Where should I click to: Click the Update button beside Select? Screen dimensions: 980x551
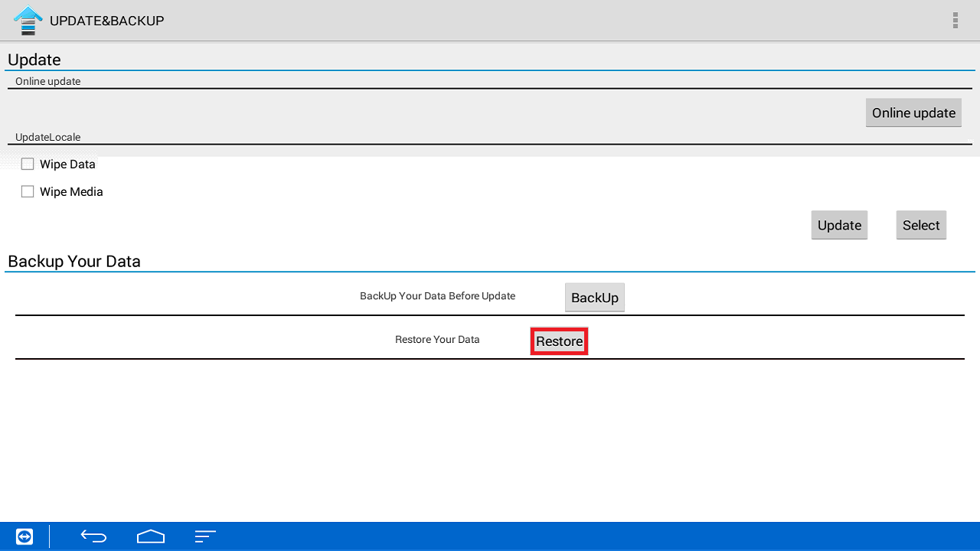click(x=839, y=225)
